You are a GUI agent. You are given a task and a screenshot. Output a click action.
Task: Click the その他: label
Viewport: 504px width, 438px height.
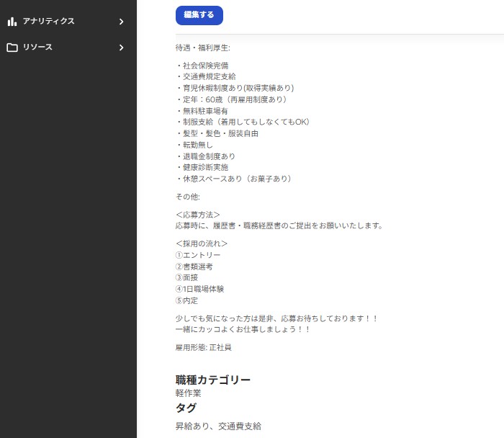187,197
